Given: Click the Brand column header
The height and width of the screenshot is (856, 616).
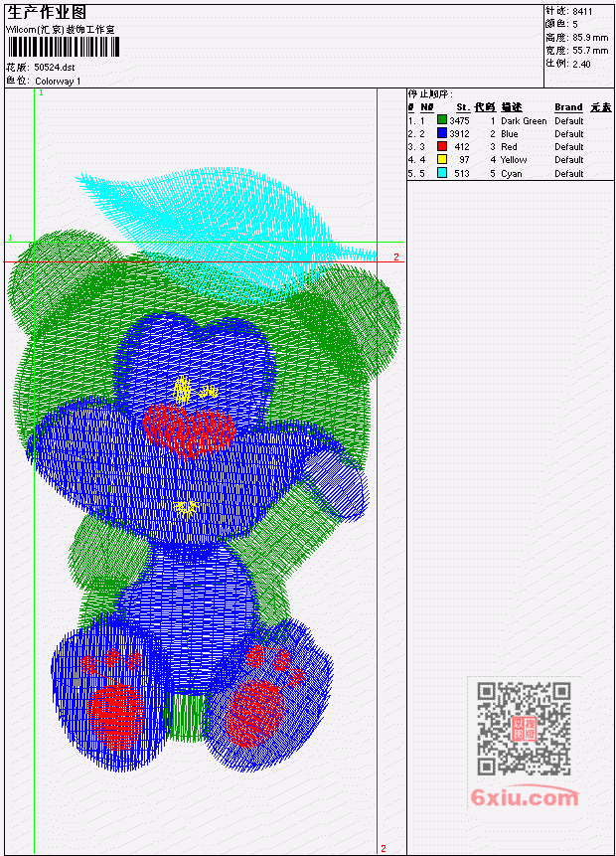Looking at the screenshot, I should click(x=568, y=107).
